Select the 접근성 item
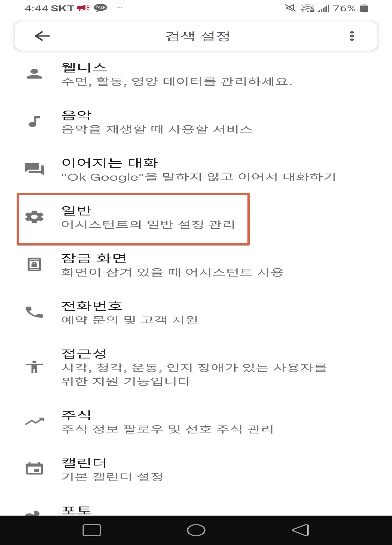The height and width of the screenshot is (545, 392). click(x=196, y=367)
